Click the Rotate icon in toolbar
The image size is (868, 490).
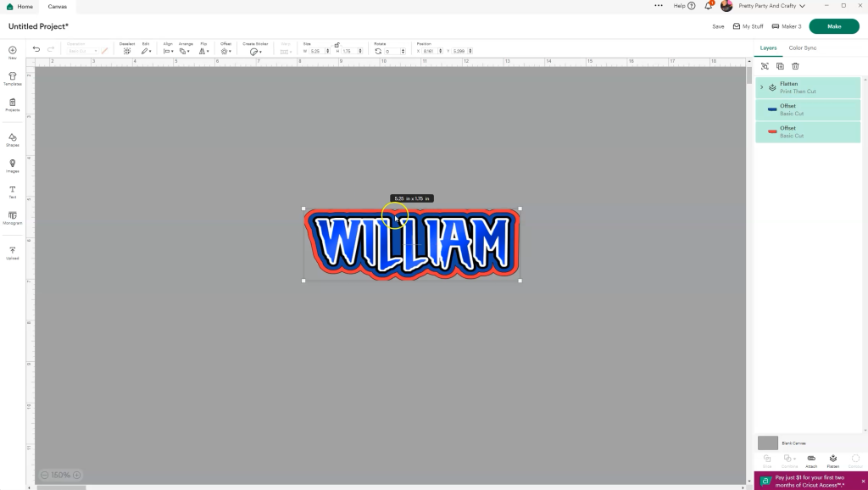378,51
